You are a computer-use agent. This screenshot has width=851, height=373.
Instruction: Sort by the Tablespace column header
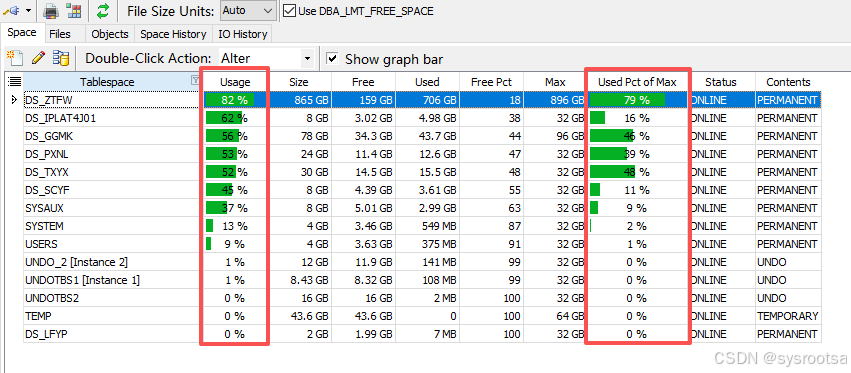click(x=107, y=82)
